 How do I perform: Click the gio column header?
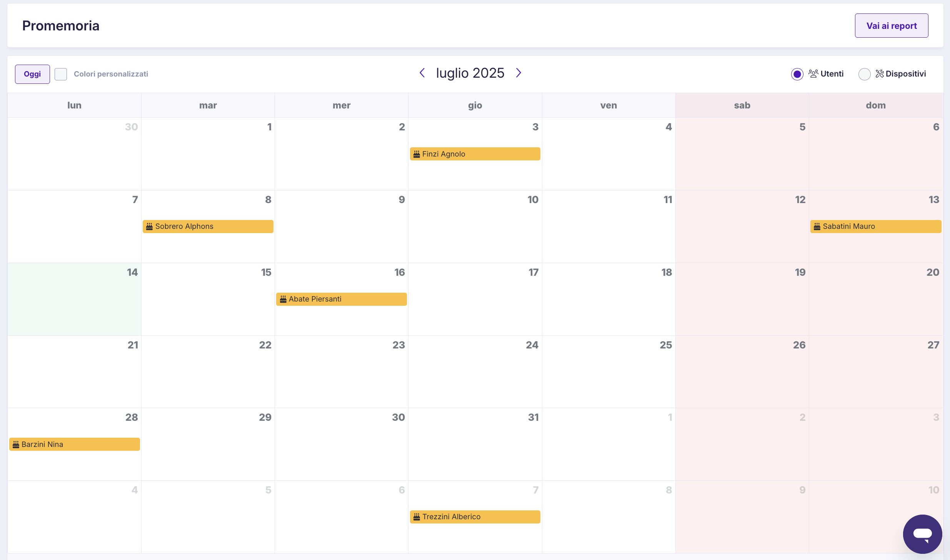tap(475, 105)
